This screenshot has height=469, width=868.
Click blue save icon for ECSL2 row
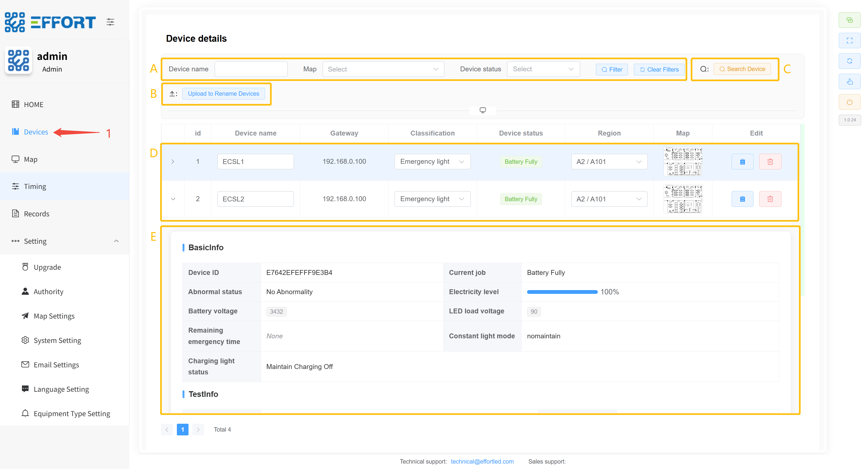point(742,199)
